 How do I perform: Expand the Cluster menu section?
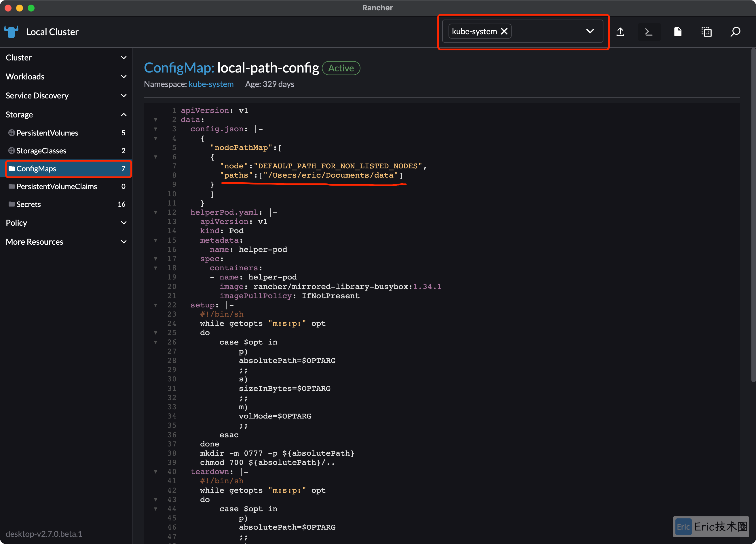tap(66, 57)
